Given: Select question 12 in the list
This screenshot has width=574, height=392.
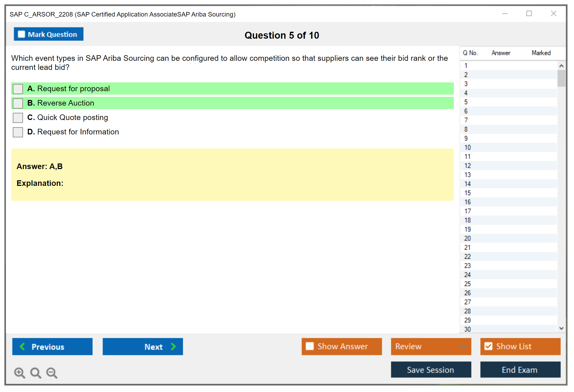Looking at the screenshot, I should (467, 166).
